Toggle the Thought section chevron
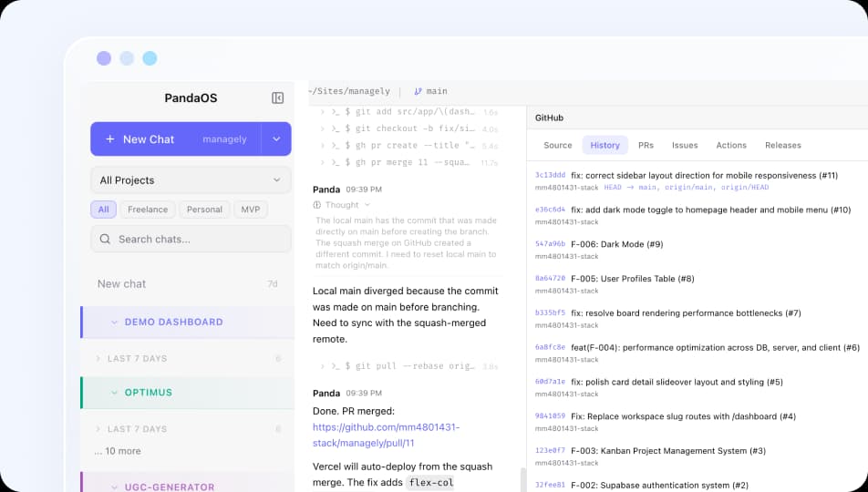This screenshot has height=492, width=868. [x=367, y=205]
